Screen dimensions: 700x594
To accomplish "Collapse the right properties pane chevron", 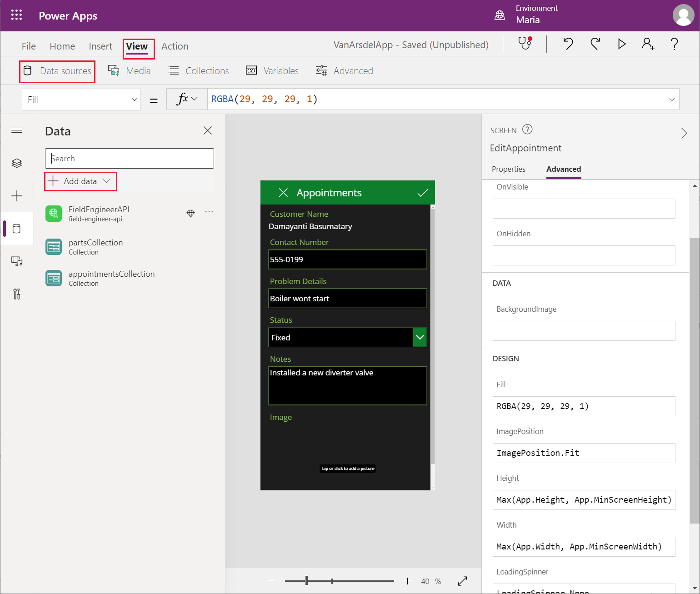I will click(x=684, y=133).
